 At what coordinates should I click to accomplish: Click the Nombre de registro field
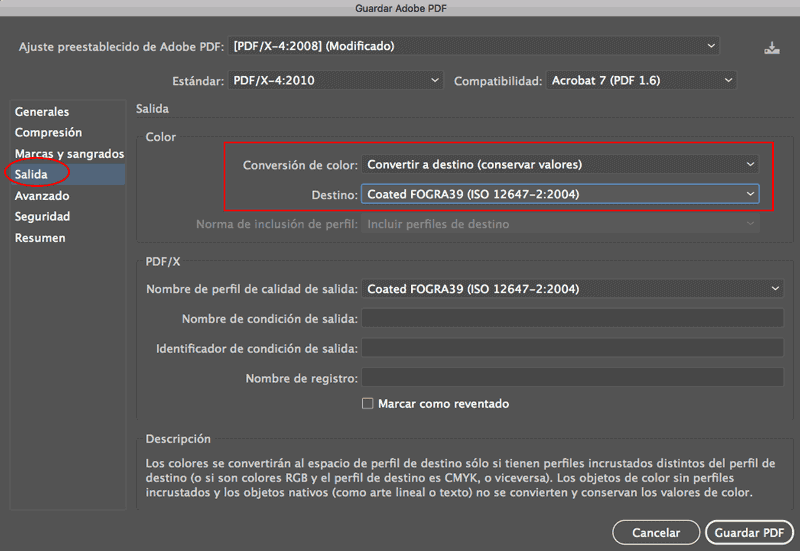click(x=572, y=378)
